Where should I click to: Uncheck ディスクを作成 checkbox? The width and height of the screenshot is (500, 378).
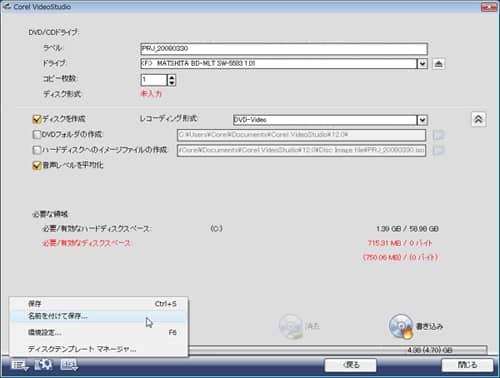37,119
